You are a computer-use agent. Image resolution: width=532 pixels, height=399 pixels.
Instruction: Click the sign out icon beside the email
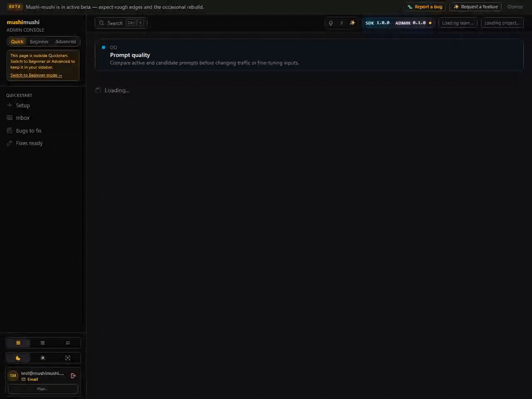coord(73,376)
